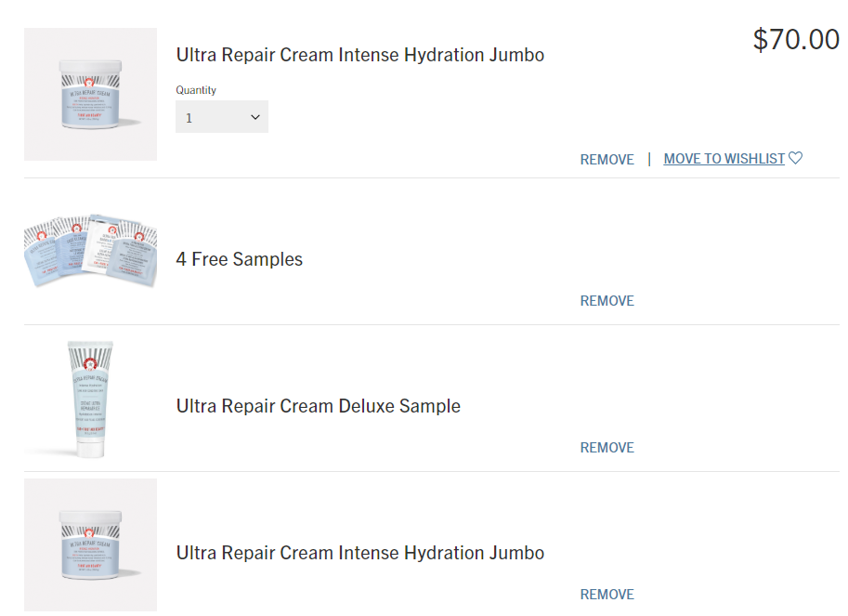848x616 pixels.
Task: Click the wishlist heart icon
Action: (795, 158)
